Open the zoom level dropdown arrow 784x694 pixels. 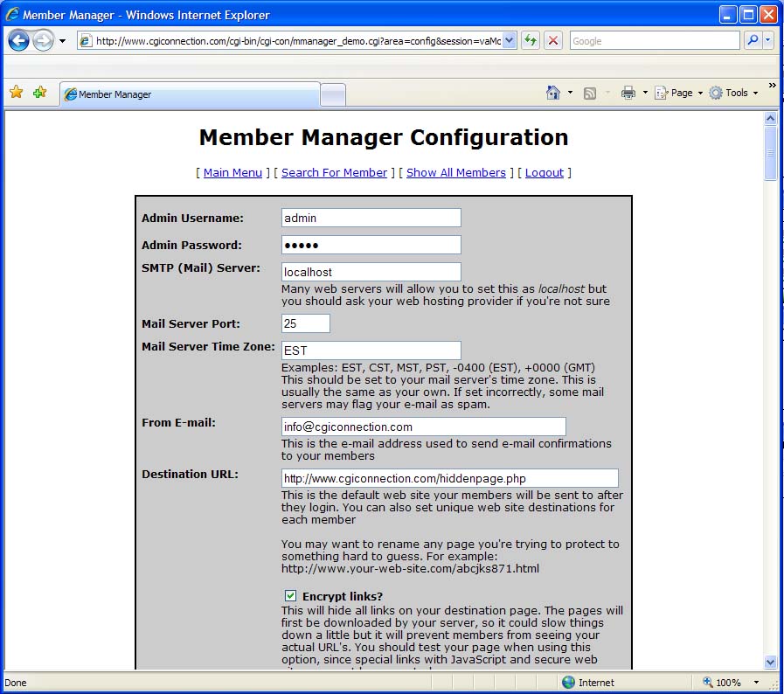756,682
